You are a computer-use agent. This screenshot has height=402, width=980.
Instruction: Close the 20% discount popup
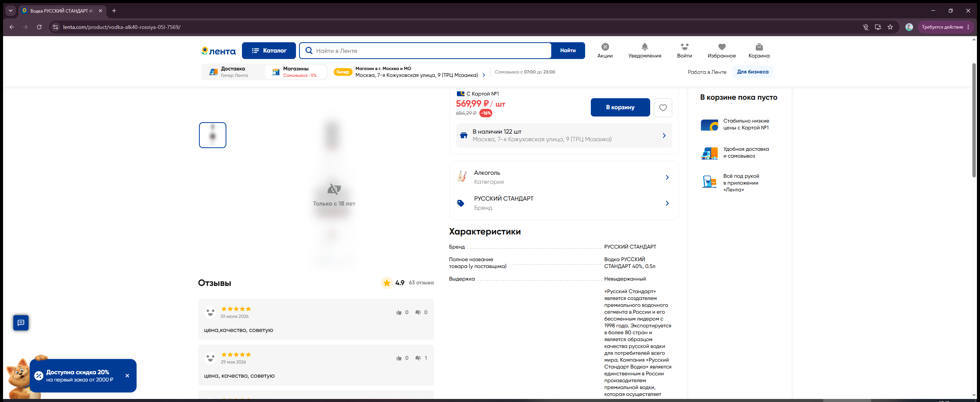point(127,376)
